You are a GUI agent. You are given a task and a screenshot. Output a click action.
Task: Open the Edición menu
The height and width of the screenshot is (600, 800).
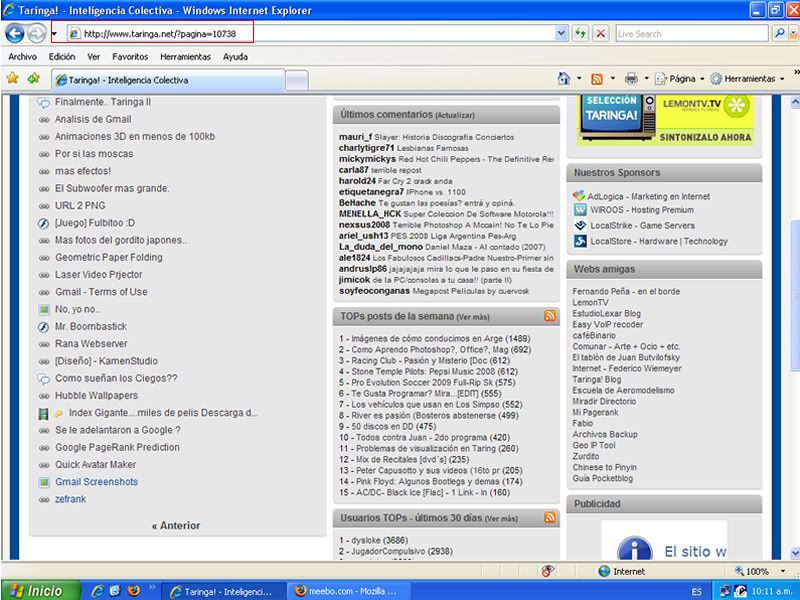62,57
